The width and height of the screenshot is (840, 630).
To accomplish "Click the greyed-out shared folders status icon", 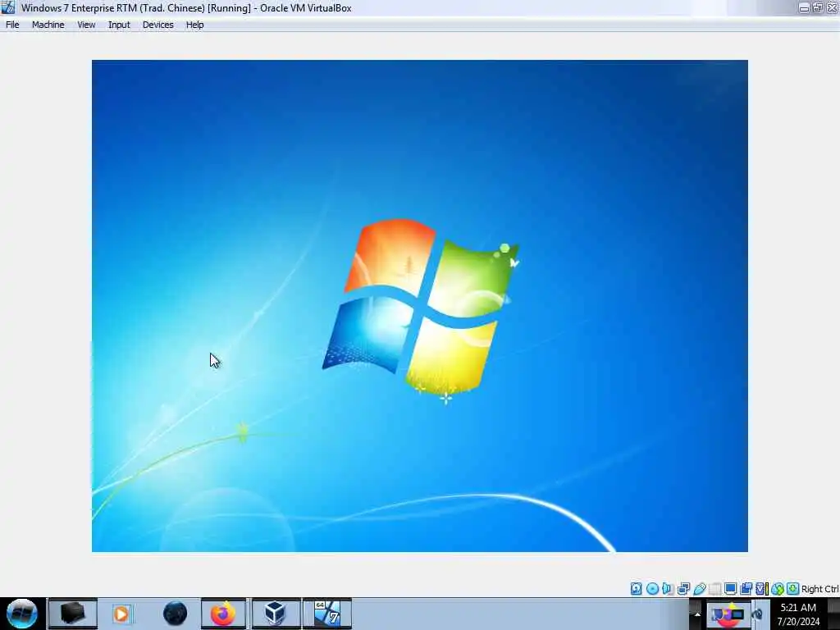I will pyautogui.click(x=714, y=589).
